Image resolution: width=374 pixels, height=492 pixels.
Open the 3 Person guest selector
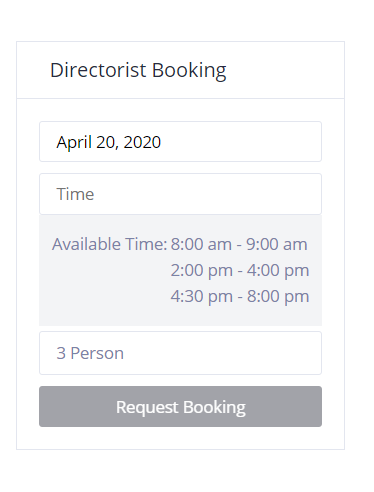(180, 353)
